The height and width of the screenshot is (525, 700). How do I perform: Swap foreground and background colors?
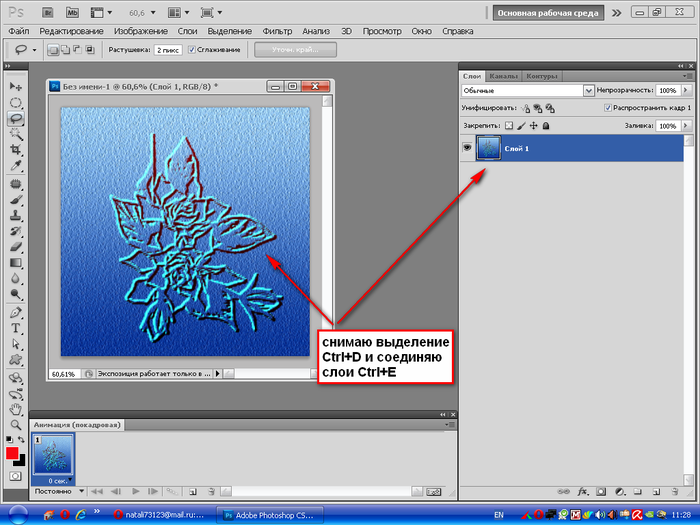[21, 439]
